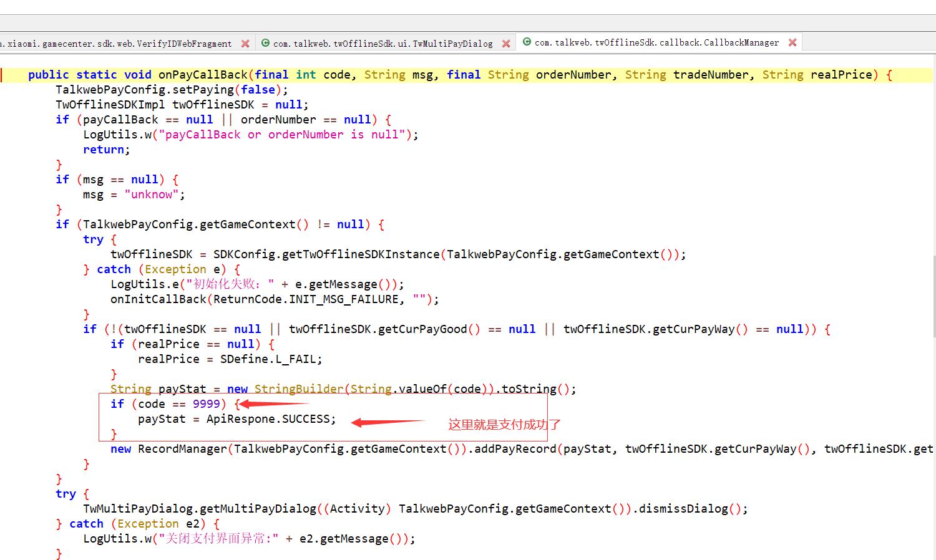This screenshot has height=560, width=936.
Task: Click the 'if (code == 9999)' condition
Action: [x=175, y=404]
